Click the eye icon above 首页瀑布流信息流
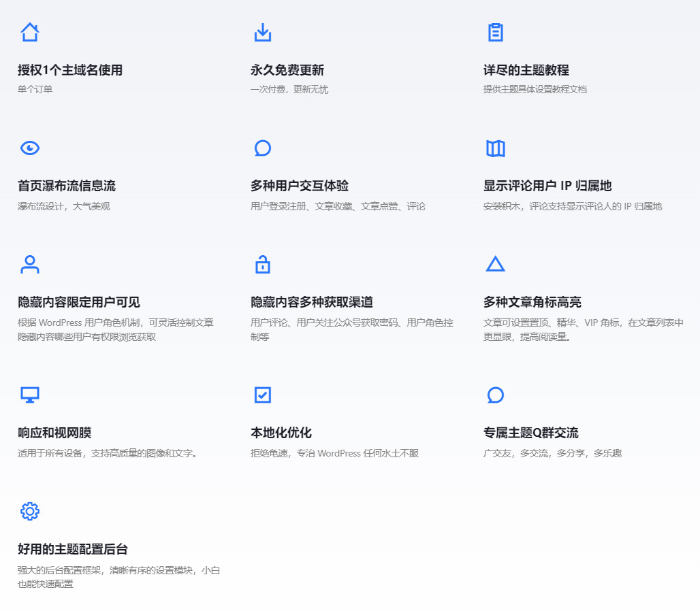700x611 pixels. point(30,148)
